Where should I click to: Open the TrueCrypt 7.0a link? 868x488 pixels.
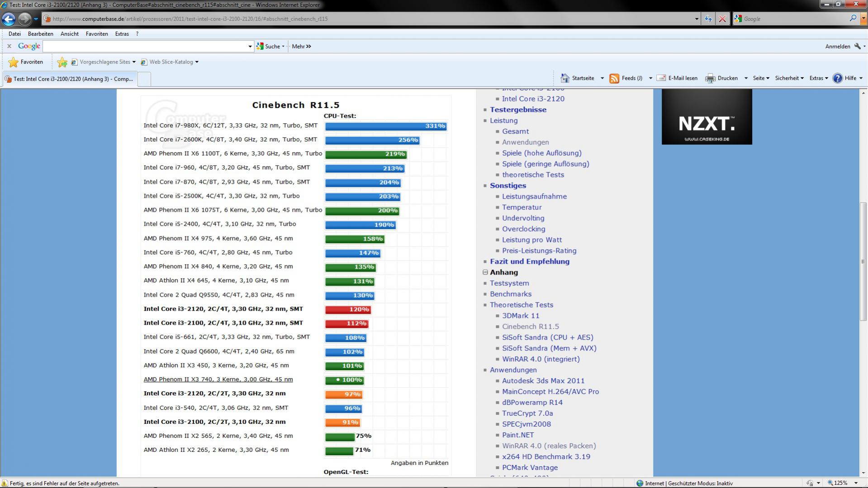(527, 413)
